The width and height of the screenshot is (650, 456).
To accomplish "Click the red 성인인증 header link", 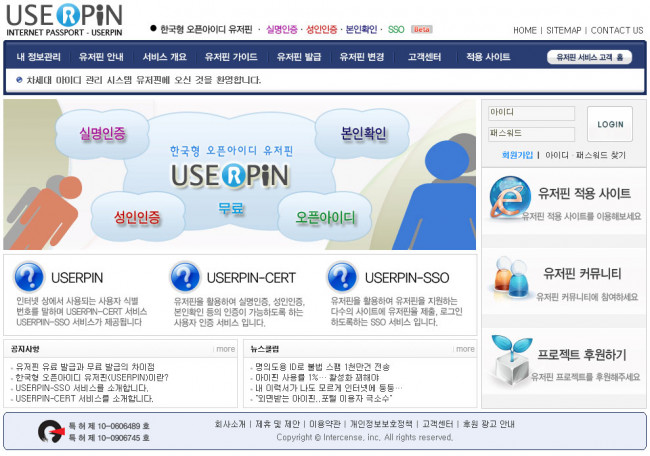I will (x=322, y=29).
